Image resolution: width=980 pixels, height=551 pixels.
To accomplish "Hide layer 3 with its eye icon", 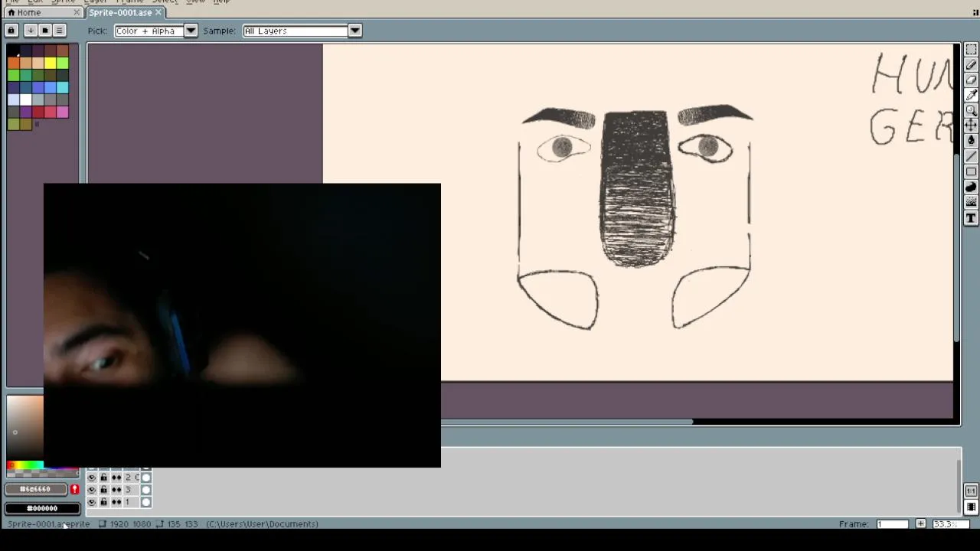I will [92, 490].
